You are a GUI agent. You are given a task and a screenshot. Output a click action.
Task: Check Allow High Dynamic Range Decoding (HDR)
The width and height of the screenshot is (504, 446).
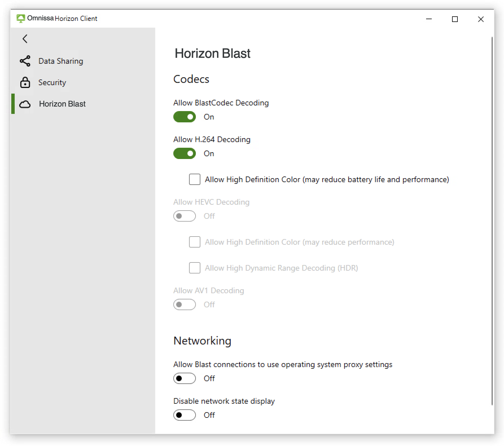195,268
